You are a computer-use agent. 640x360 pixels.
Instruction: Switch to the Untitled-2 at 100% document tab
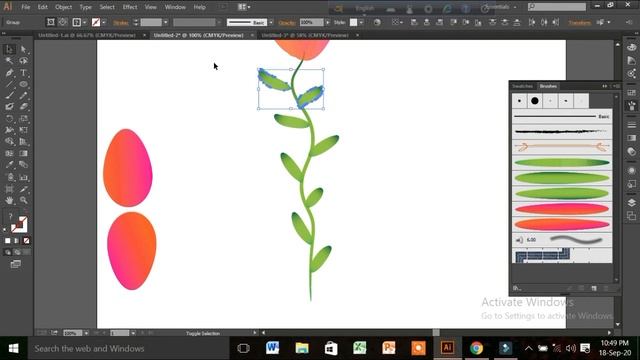click(x=198, y=36)
